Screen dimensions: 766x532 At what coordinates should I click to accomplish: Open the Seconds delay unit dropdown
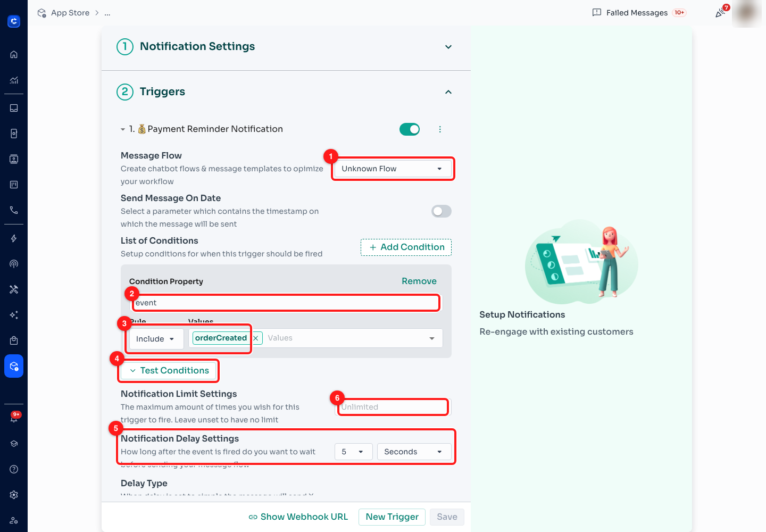[x=414, y=452]
